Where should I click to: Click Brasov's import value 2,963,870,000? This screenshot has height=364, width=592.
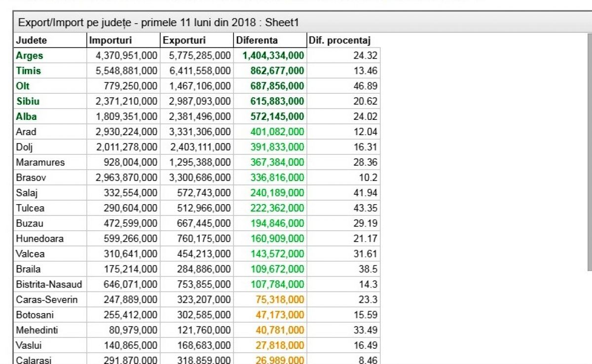click(123, 178)
